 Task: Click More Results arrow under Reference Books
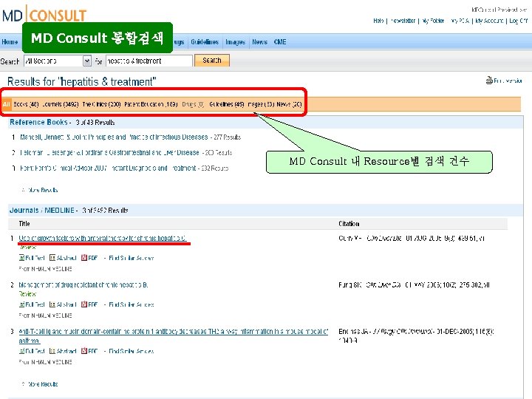pyautogui.click(x=23, y=190)
